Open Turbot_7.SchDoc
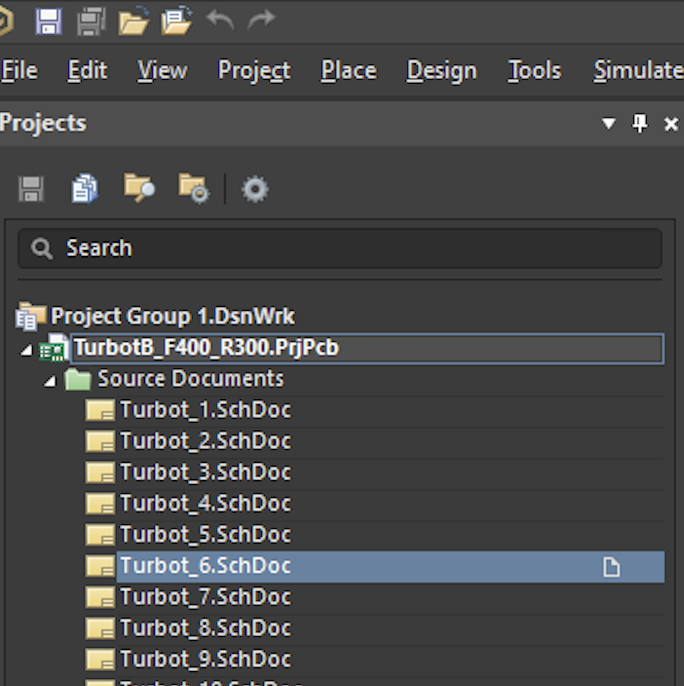This screenshot has height=686, width=684. 206,597
